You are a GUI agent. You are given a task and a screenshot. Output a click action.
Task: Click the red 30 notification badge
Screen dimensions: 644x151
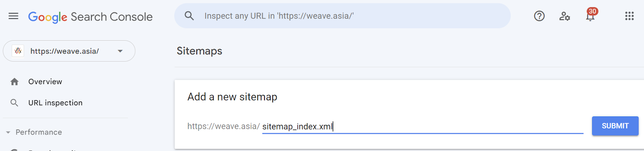pos(592,11)
